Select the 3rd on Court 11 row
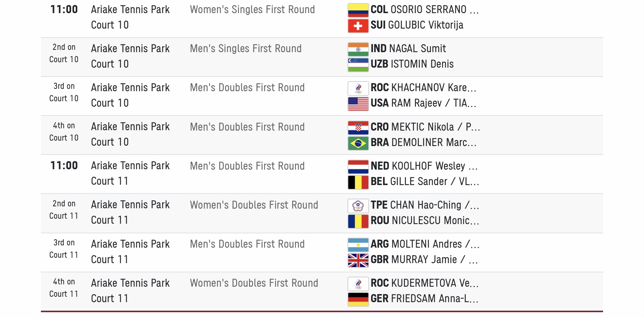This screenshot has width=644, height=318. 322,252
